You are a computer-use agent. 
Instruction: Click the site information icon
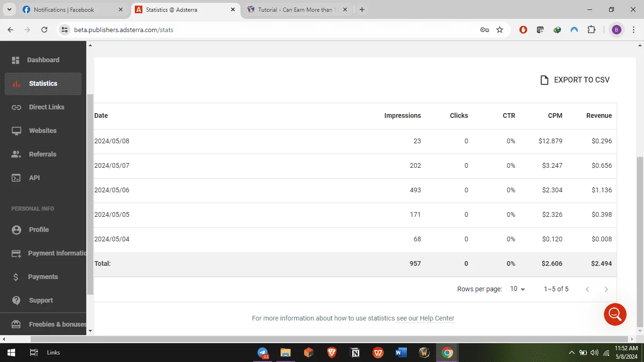(65, 30)
